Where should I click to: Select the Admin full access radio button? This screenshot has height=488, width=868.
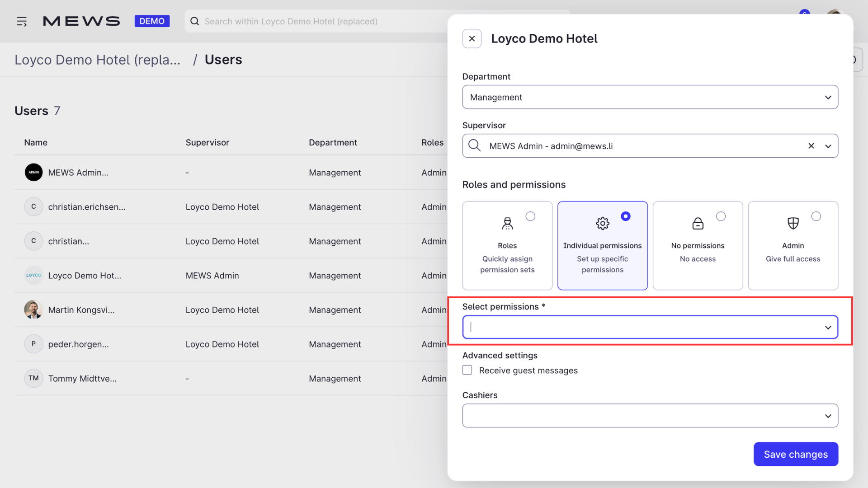pos(816,216)
